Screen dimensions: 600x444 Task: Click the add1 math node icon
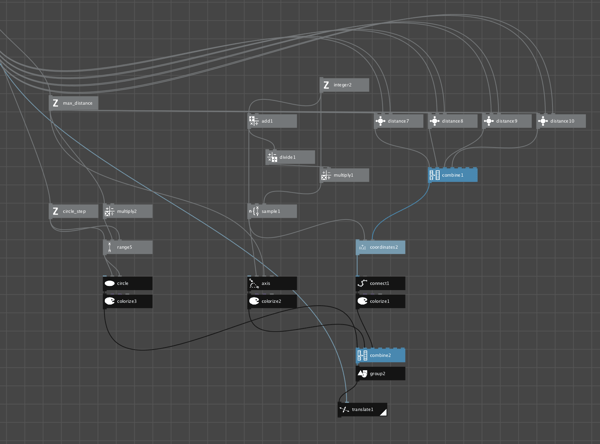coord(254,121)
